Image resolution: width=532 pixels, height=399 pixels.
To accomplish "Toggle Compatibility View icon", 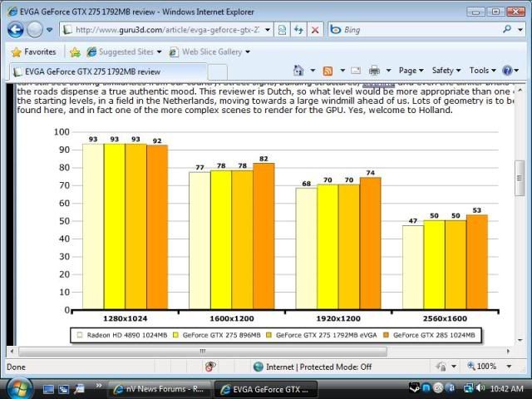I will 282,30.
